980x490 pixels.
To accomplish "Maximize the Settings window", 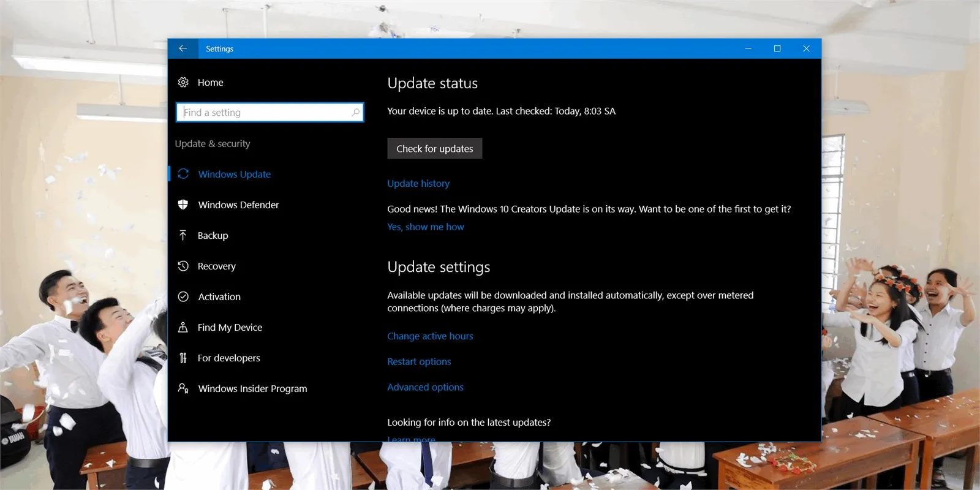I will pyautogui.click(x=777, y=48).
